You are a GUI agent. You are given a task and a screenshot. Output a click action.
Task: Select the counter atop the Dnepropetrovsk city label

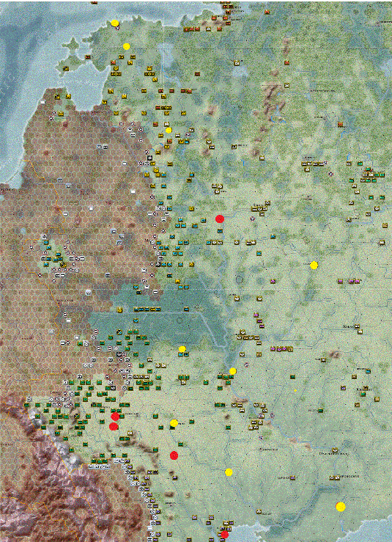[x=334, y=450]
